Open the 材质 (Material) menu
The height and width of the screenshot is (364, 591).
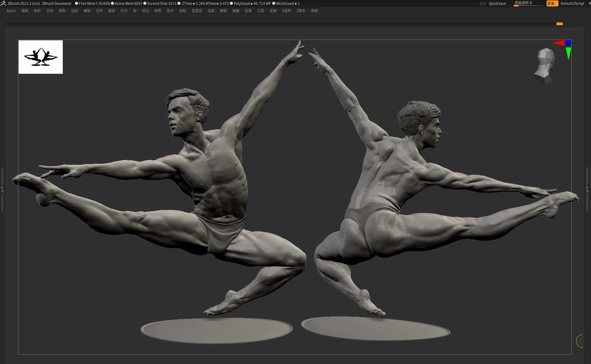click(x=158, y=11)
